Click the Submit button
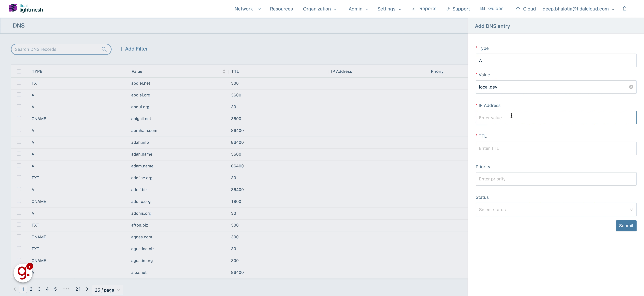 tap(626, 226)
